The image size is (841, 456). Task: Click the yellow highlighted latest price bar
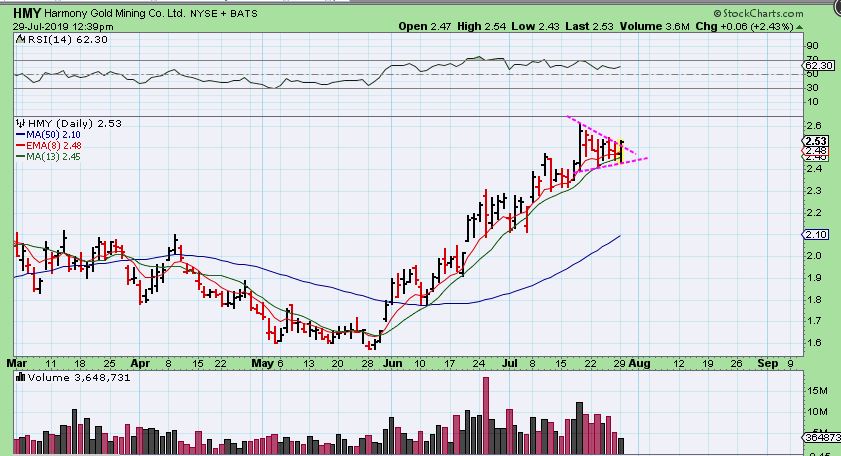tap(621, 151)
